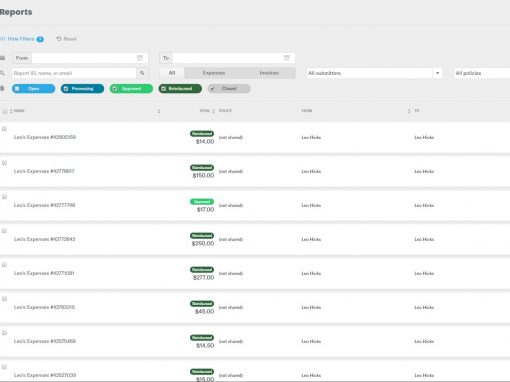
Task: Toggle the Approved status filter
Action: [x=131, y=89]
